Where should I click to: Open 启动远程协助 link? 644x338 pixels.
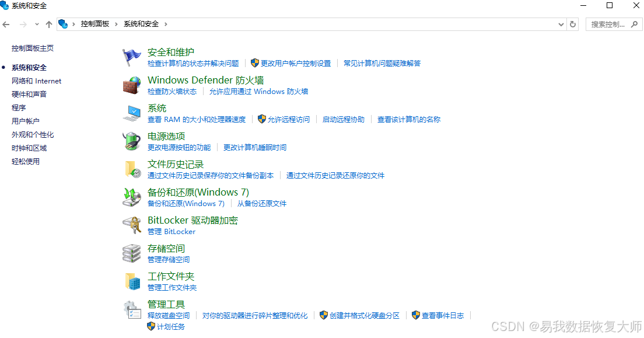coord(344,119)
